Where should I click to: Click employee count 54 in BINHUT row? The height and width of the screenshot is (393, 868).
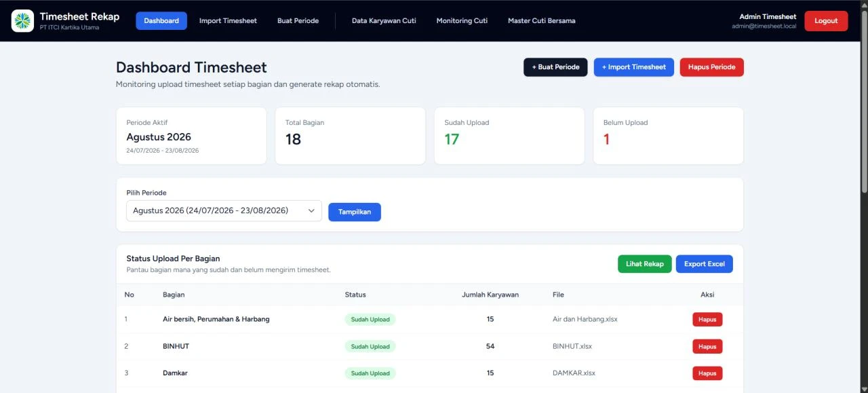[490, 346]
